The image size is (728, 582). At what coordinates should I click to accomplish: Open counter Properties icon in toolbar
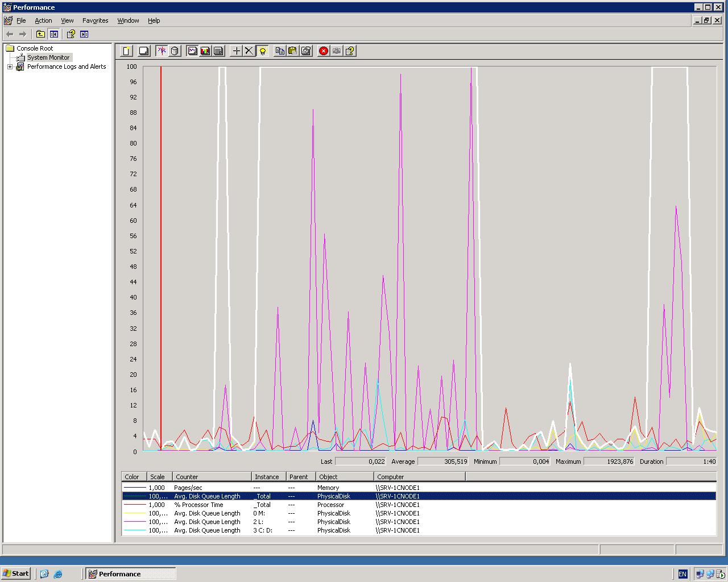click(306, 51)
